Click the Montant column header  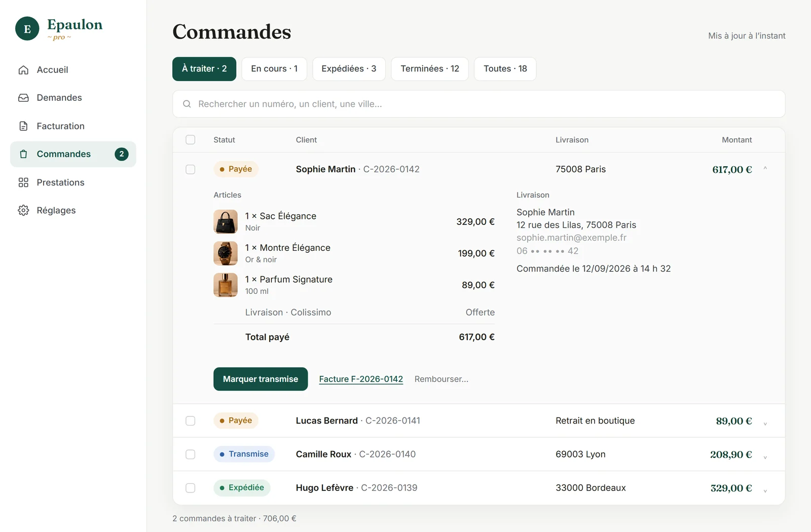pyautogui.click(x=736, y=140)
